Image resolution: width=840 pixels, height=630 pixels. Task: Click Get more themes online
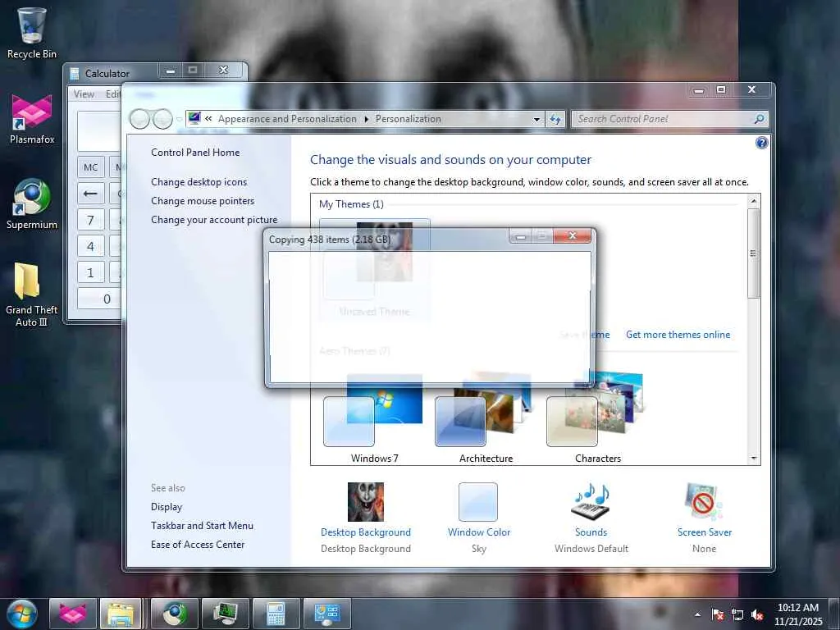click(678, 335)
